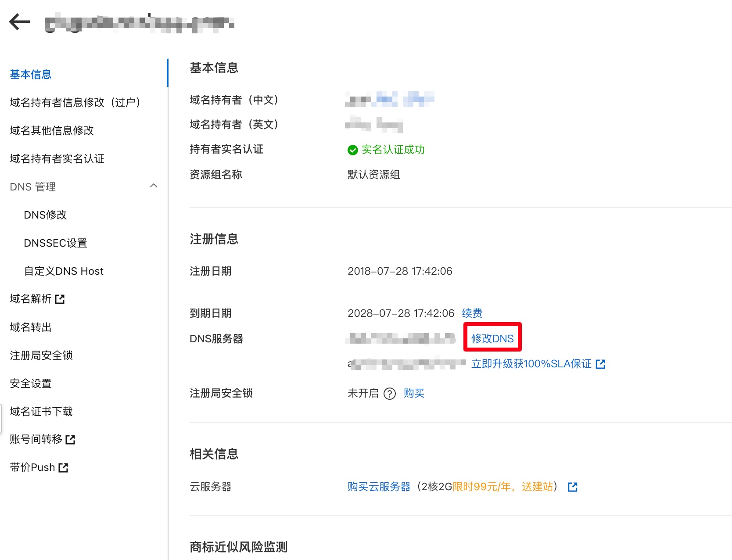Click the 未开启 status text
This screenshot has height=560, width=732.
(363, 393)
